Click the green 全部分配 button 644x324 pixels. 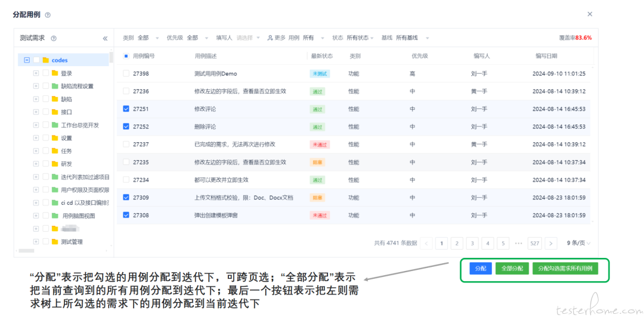coord(512,269)
